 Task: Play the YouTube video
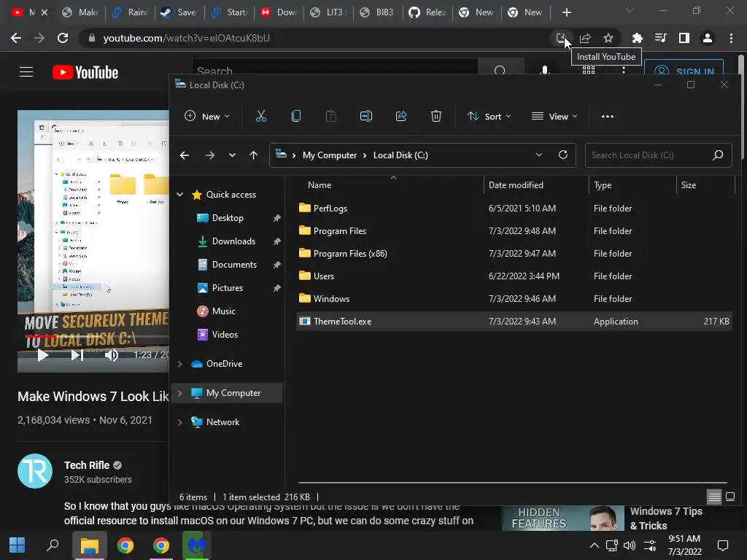(x=43, y=355)
